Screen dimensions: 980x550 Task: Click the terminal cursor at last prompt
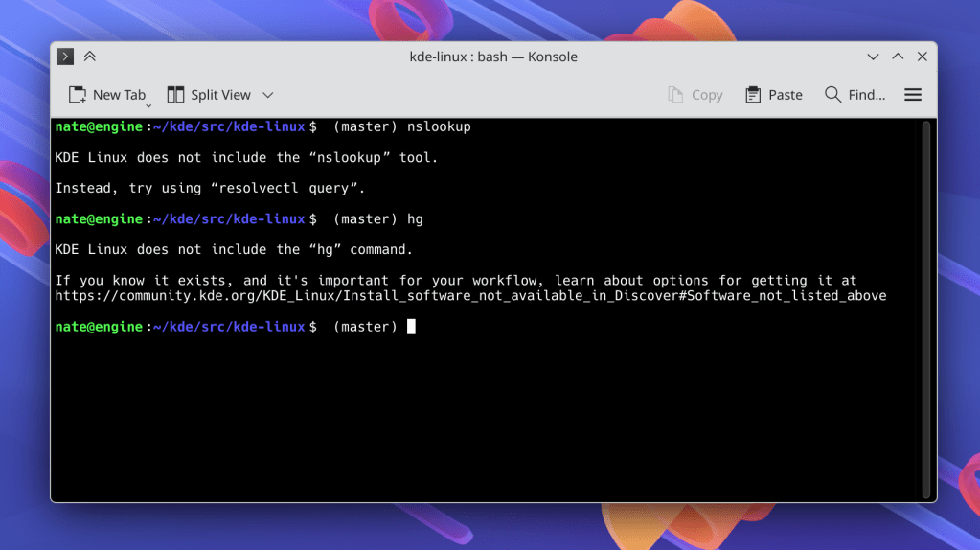(x=411, y=327)
